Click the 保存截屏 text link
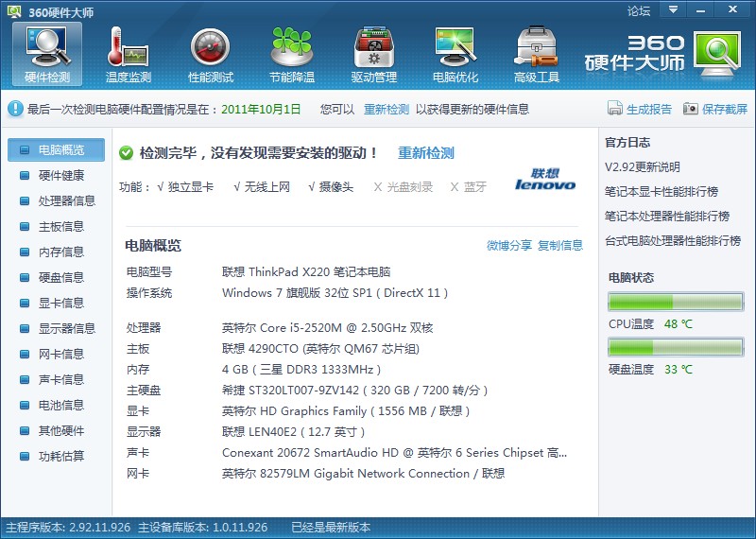 click(x=725, y=109)
